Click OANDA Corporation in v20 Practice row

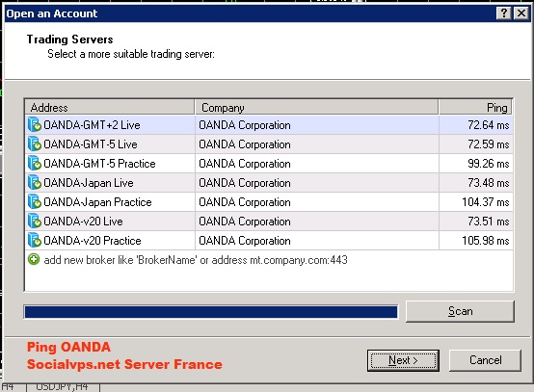(245, 241)
